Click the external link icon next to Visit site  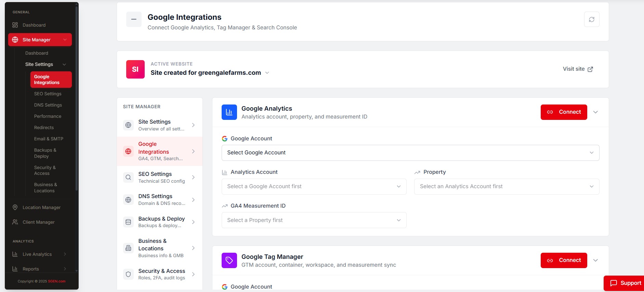590,69
